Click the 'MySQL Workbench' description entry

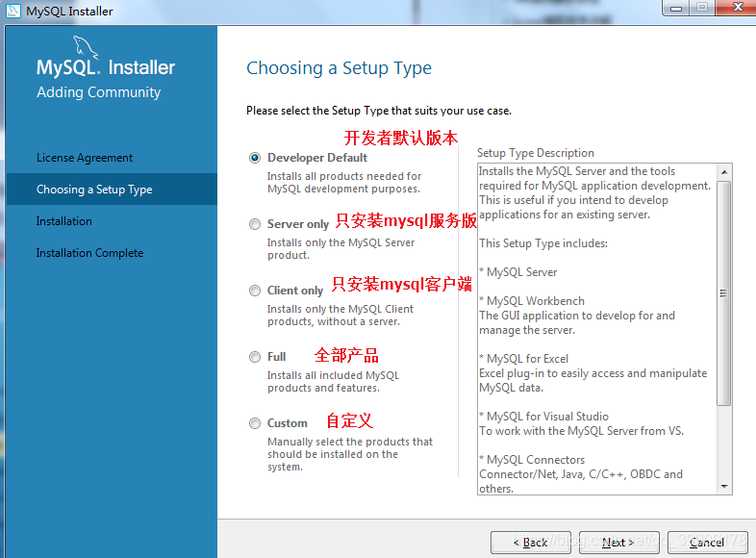[x=532, y=301]
